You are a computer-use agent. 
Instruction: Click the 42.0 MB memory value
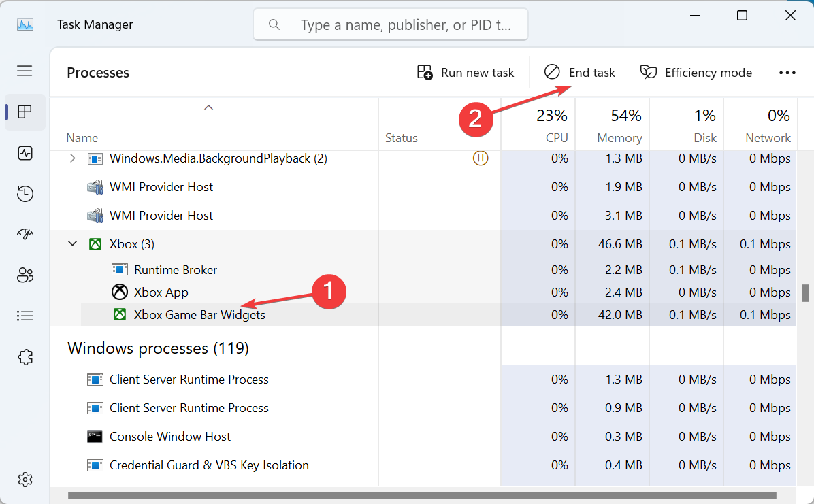(620, 314)
